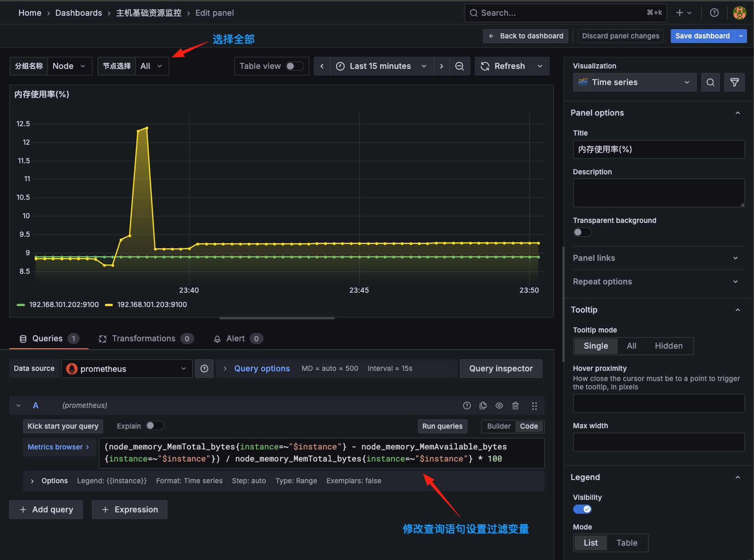Enable Transparent background for the panel
The image size is (754, 560).
582,232
